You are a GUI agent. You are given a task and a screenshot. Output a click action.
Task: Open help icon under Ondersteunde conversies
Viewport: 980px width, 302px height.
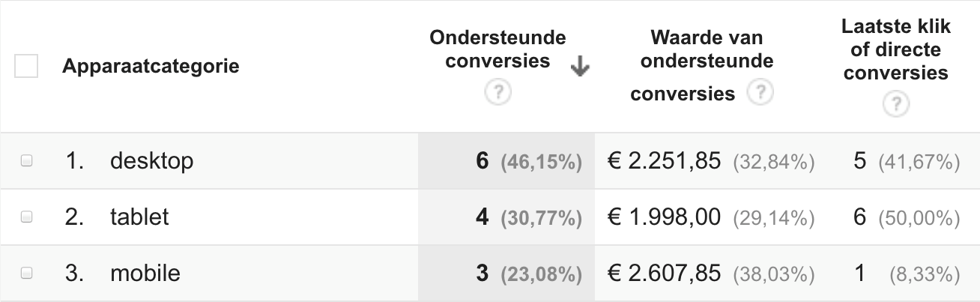[498, 94]
